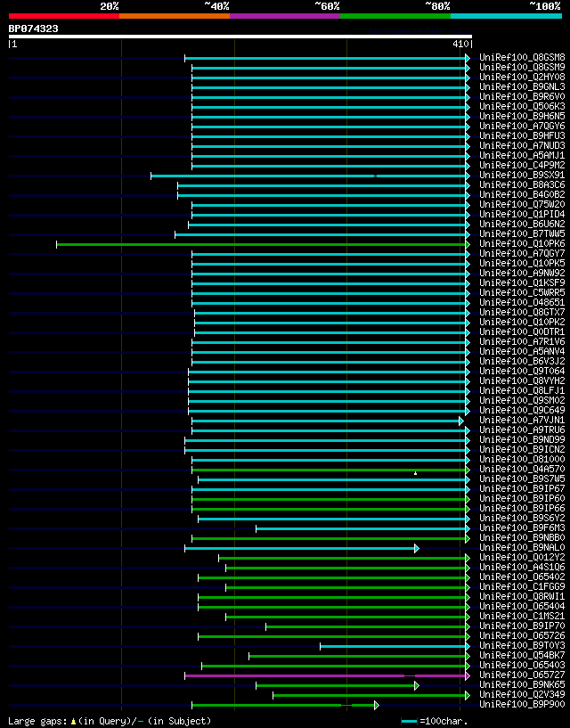The height and width of the screenshot is (728, 570).
Task: Click the UniRef100_A7QGY6 label
Action: (522, 127)
